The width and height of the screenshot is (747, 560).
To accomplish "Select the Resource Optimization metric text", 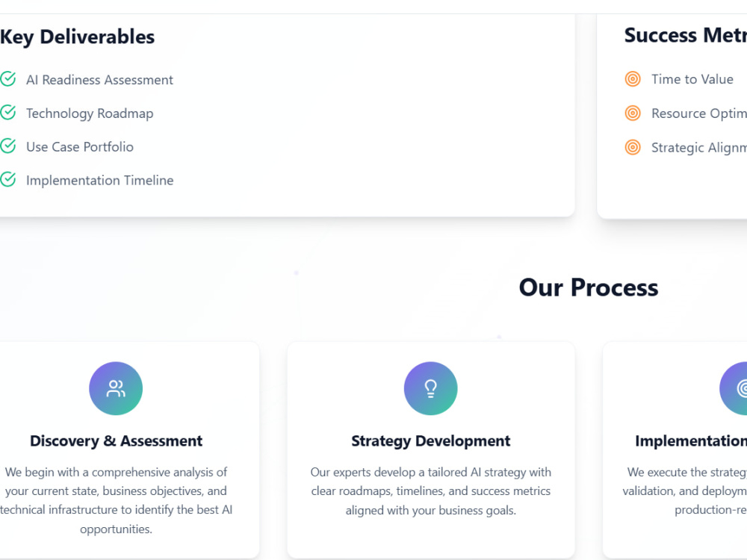I will click(x=699, y=113).
